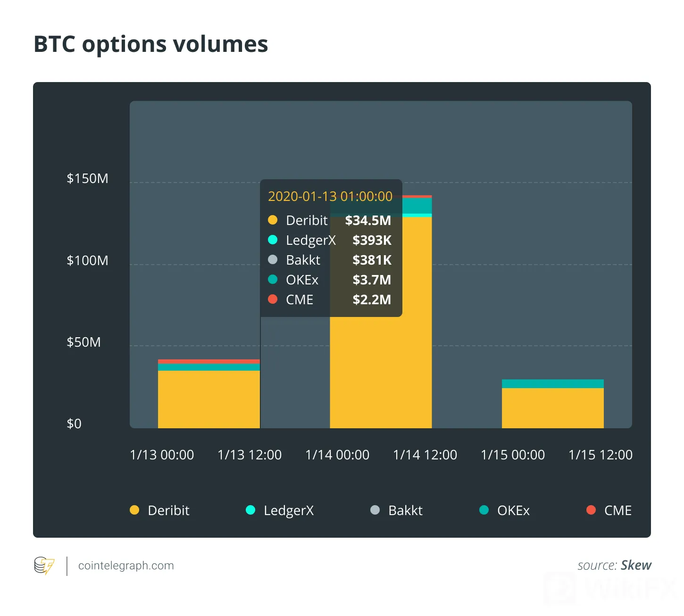The width and height of the screenshot is (684, 616).
Task: Click the tooltip timestamp 2020-01-13 01:00:00
Action: [330, 196]
